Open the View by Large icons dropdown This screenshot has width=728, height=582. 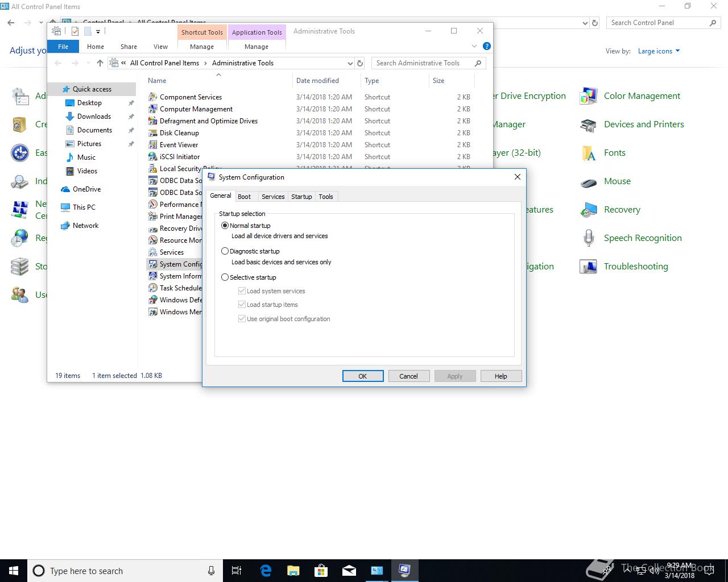coord(659,51)
